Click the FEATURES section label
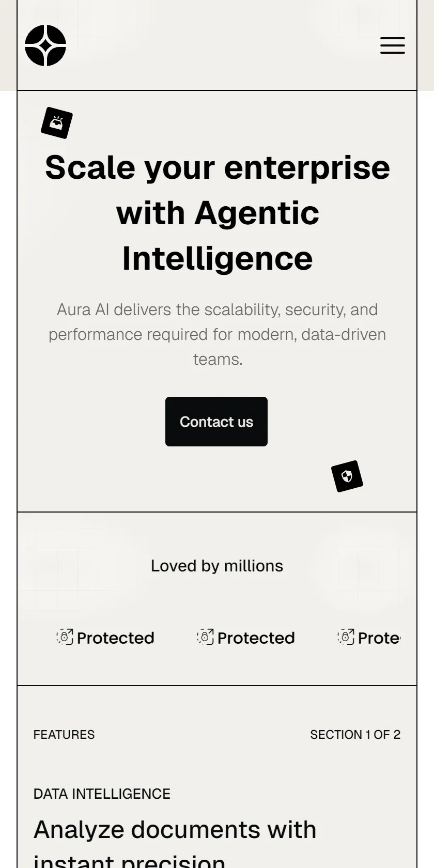 64,735
